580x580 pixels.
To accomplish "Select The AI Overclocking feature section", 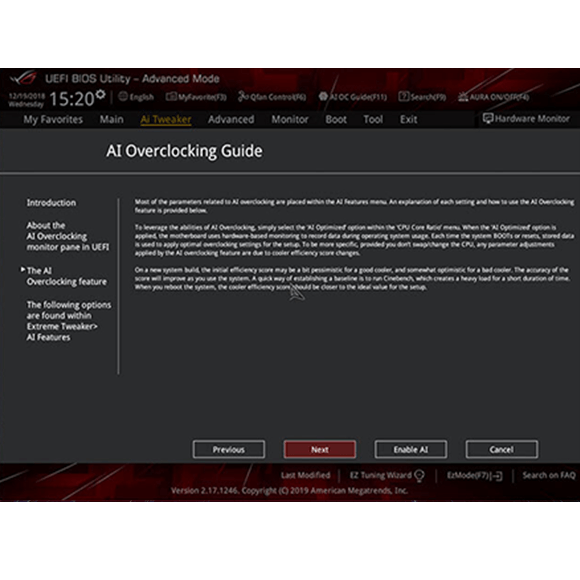I will click(x=67, y=276).
